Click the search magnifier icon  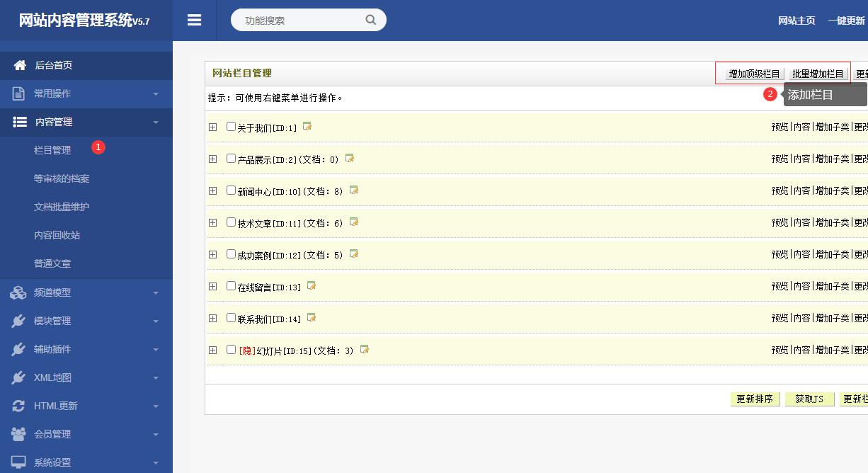coord(370,20)
